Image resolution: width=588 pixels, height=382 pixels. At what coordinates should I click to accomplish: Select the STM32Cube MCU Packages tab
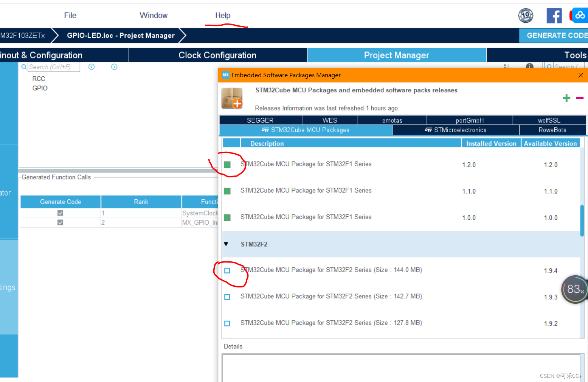tap(306, 130)
